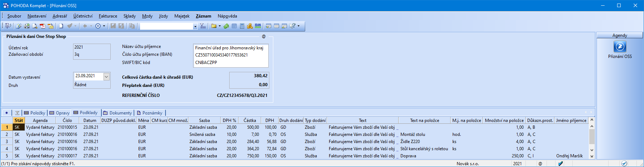Click the context help question-arrow icon
This screenshot has height=167, width=644.
pyautogui.click(x=293, y=26)
